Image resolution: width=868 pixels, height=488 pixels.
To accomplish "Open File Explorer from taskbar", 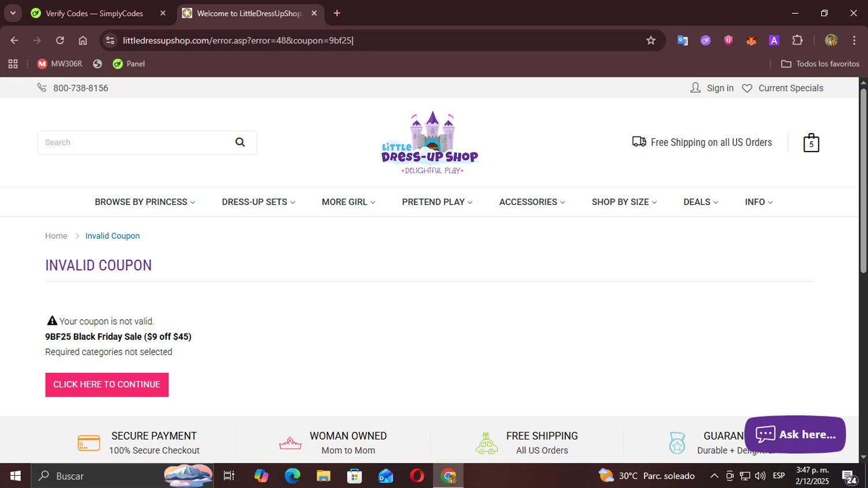I will (323, 476).
